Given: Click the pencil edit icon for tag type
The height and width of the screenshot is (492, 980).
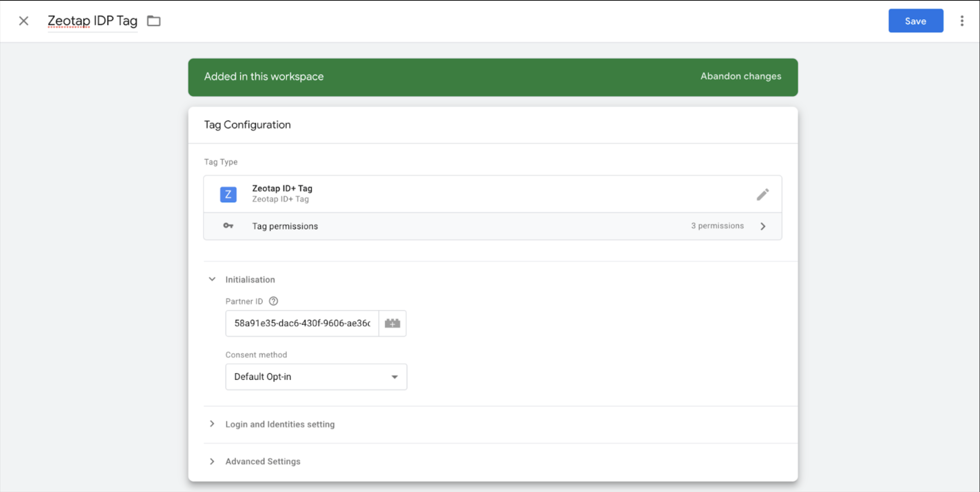Looking at the screenshot, I should [762, 194].
